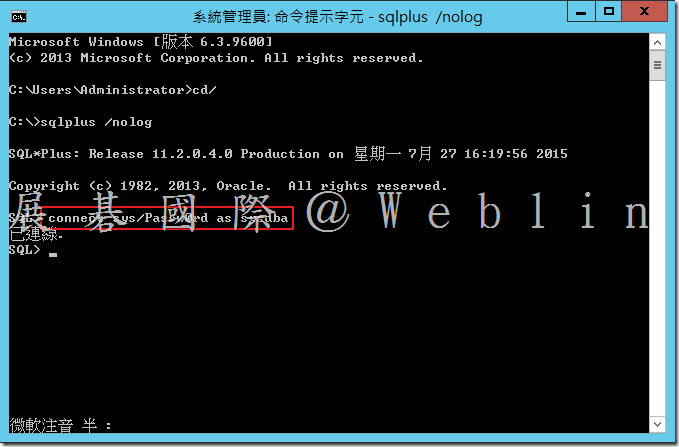The height and width of the screenshot is (447, 679).
Task: Close the sqlplus command prompt window
Action: 644,12
